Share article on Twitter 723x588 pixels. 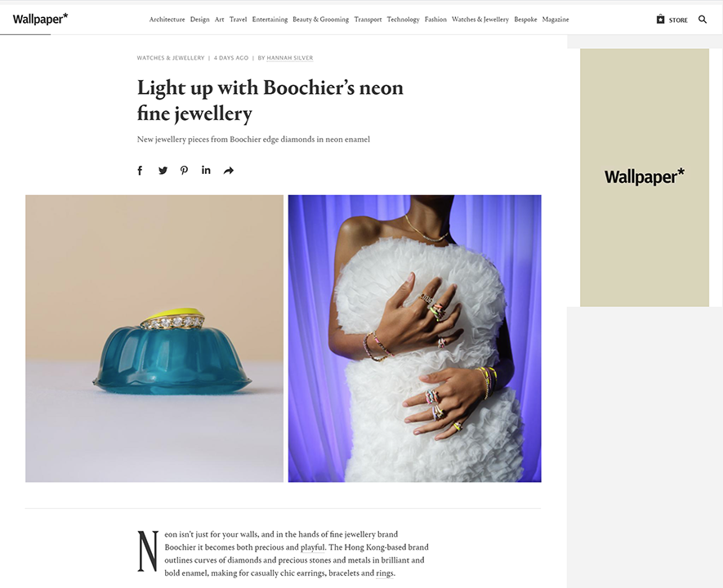tap(163, 171)
